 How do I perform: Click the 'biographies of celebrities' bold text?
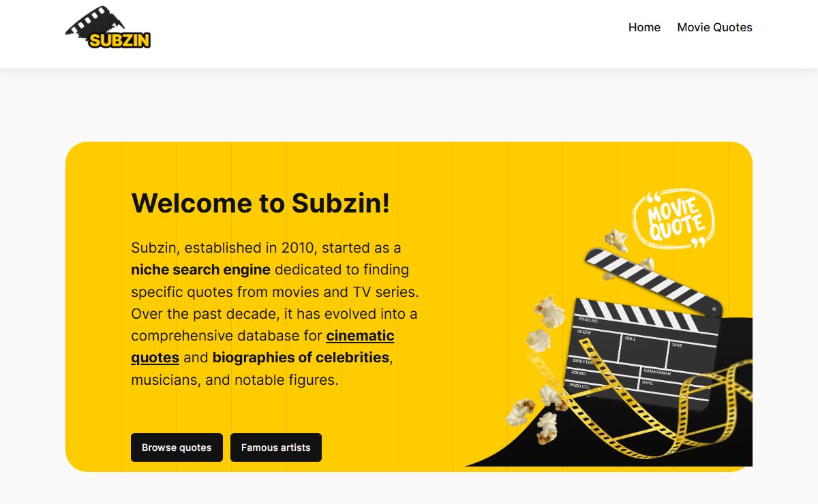[301, 358]
